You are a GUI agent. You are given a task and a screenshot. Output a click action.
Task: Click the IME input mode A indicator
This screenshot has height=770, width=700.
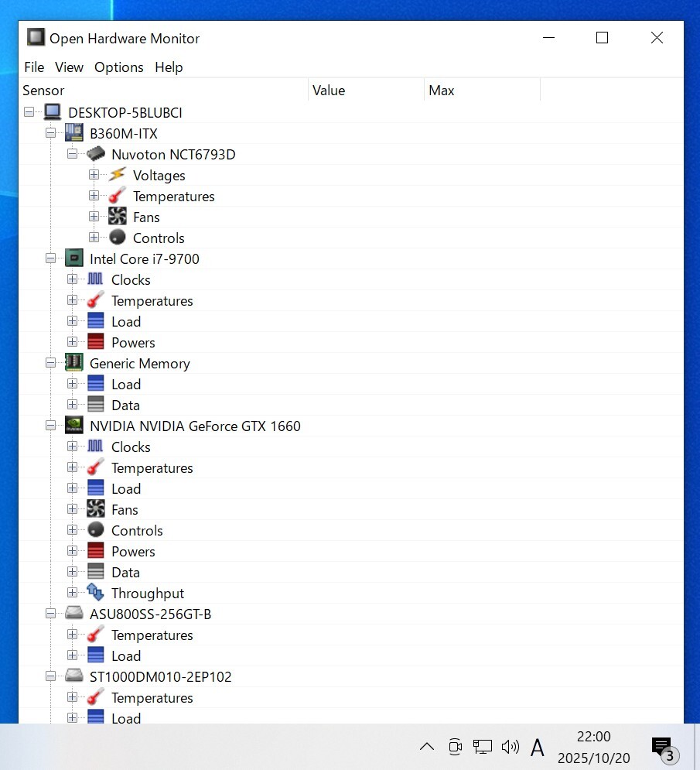(x=538, y=748)
